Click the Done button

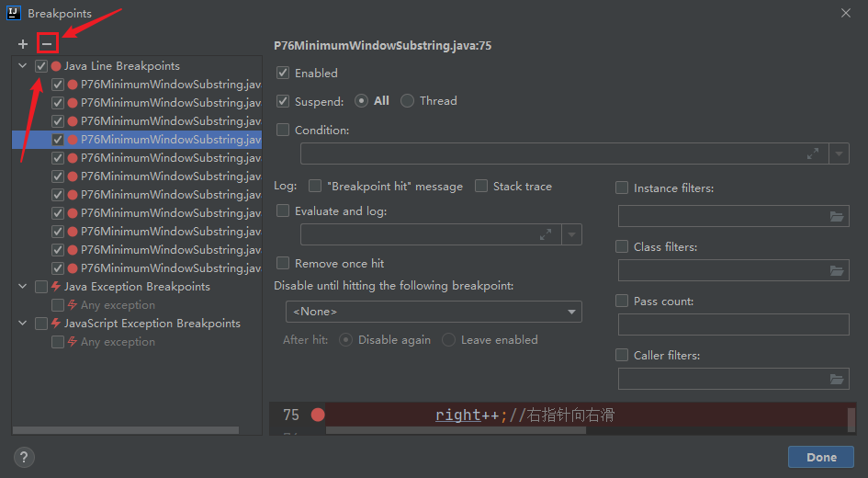coord(820,457)
